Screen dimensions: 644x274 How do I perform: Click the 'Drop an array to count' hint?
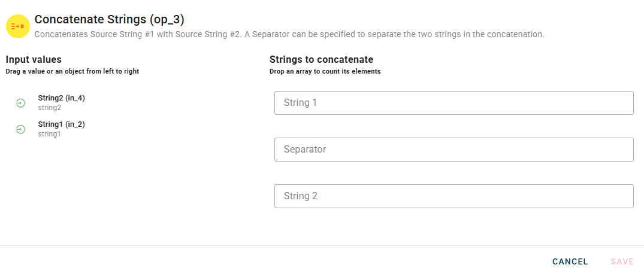click(x=325, y=72)
